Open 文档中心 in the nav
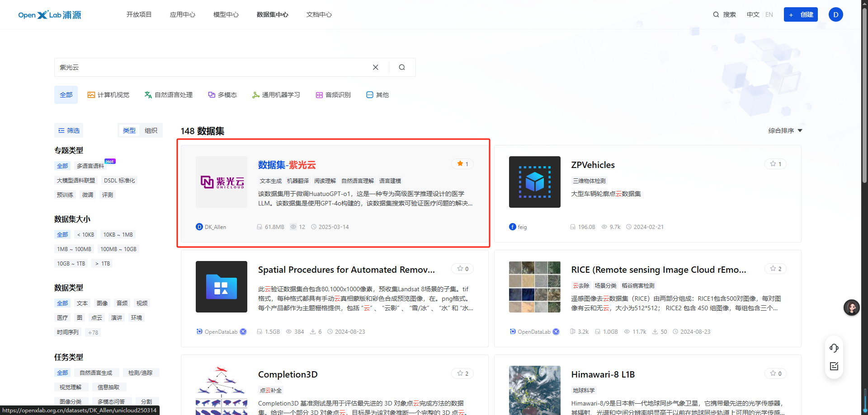This screenshot has width=868, height=415. click(x=319, y=14)
